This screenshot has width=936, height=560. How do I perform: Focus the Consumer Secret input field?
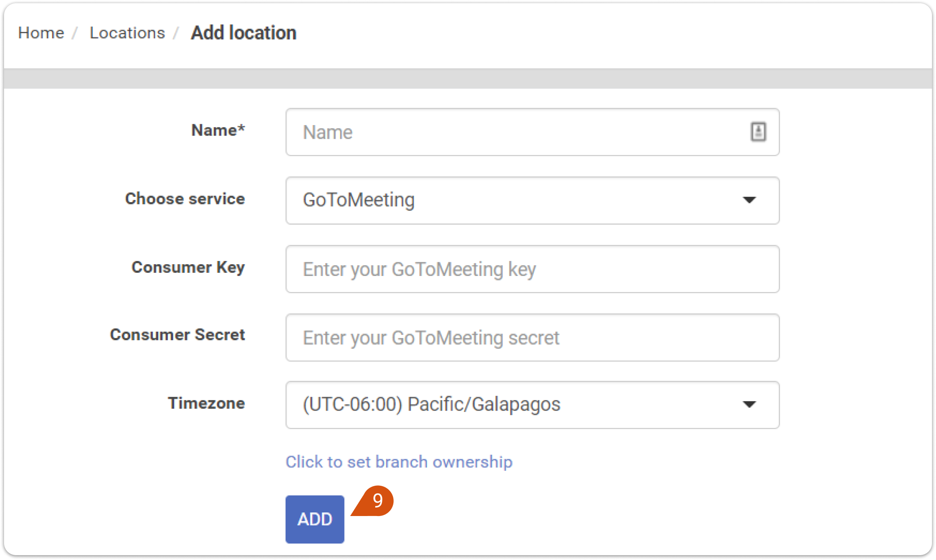click(533, 337)
